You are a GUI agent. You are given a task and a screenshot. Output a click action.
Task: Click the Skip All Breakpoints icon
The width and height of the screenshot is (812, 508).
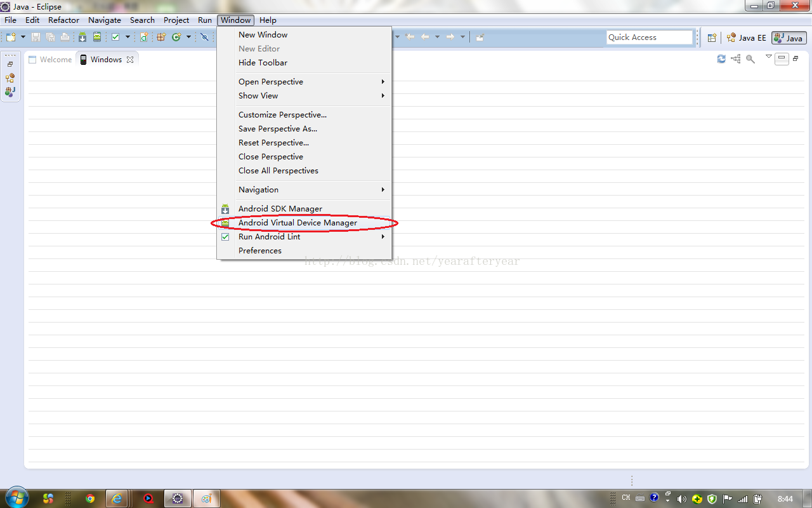click(x=204, y=37)
